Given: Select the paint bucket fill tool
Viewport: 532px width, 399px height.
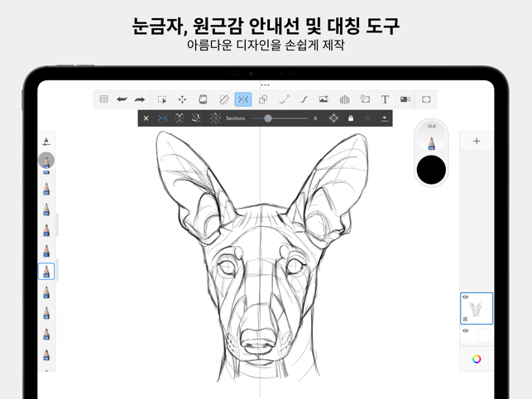Looking at the screenshot, I should [x=203, y=99].
